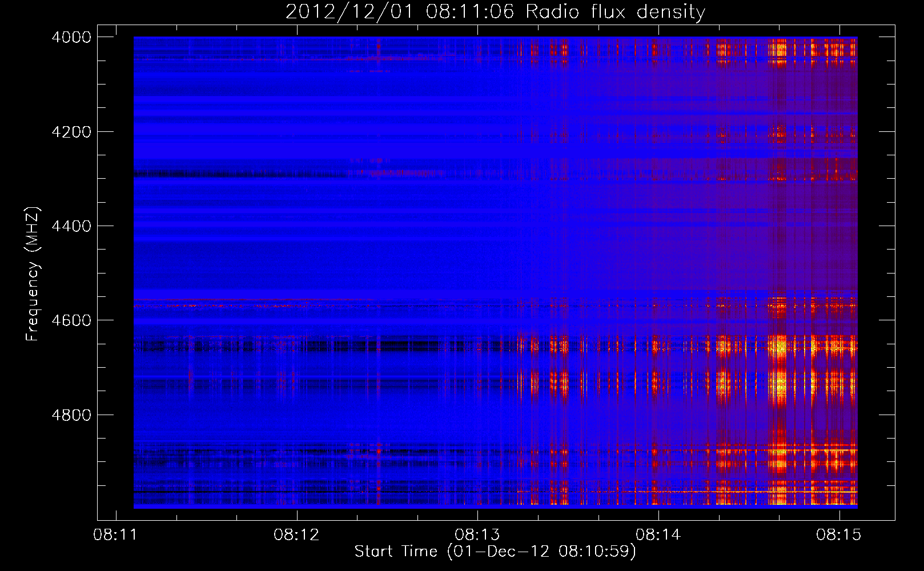The image size is (924, 571).
Task: Click the 08:12 time tick label
Action: coord(296,535)
